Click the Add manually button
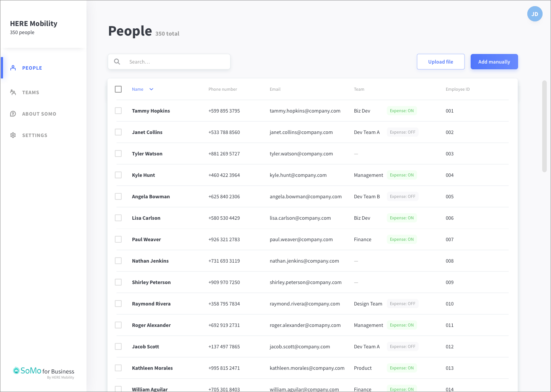 (494, 62)
